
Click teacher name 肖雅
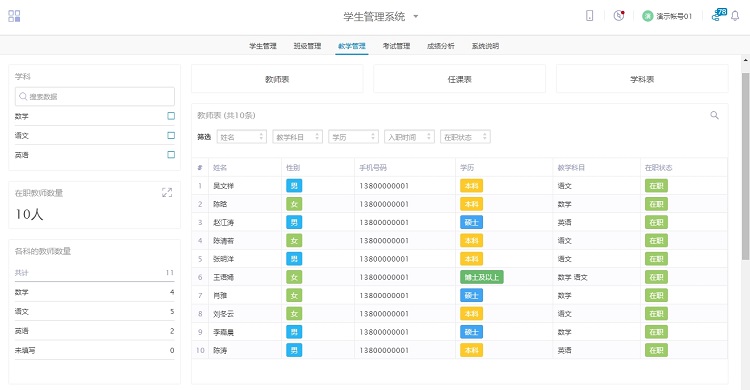tap(220, 296)
